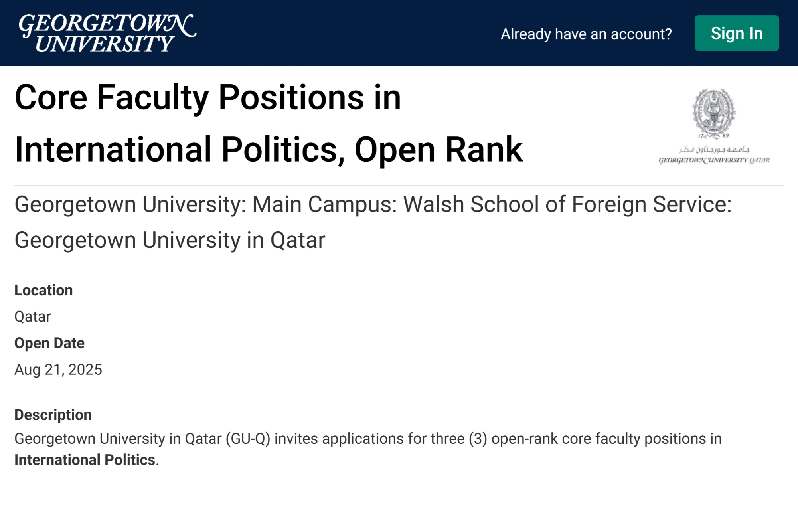The height and width of the screenshot is (532, 798).
Task: Click the Core Faculty Positions page title
Action: tap(207, 97)
